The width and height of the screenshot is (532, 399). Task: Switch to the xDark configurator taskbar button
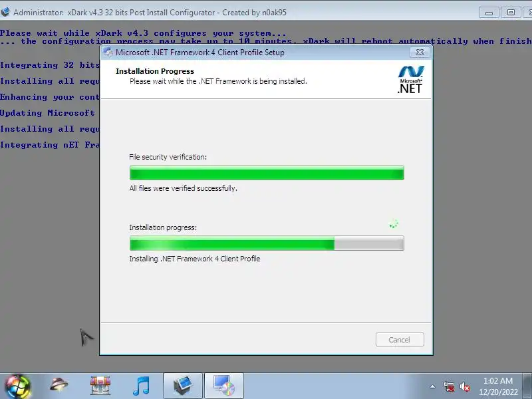pyautogui.click(x=183, y=386)
